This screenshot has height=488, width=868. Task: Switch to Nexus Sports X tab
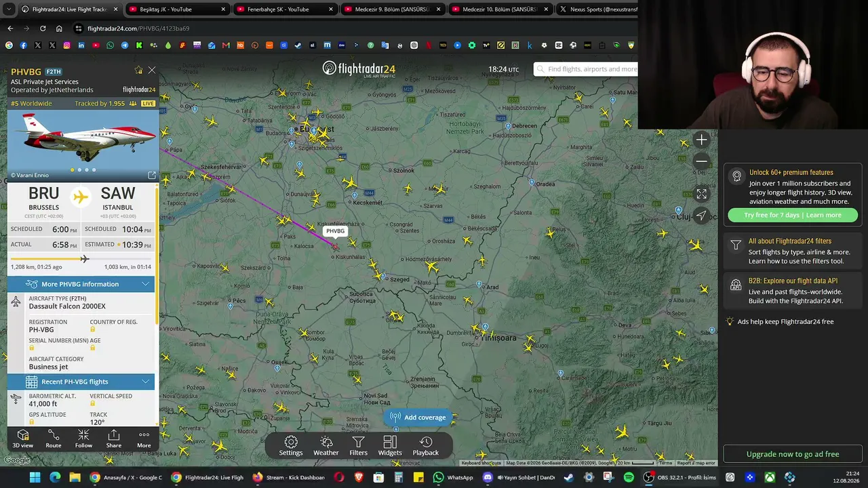pyautogui.click(x=597, y=9)
